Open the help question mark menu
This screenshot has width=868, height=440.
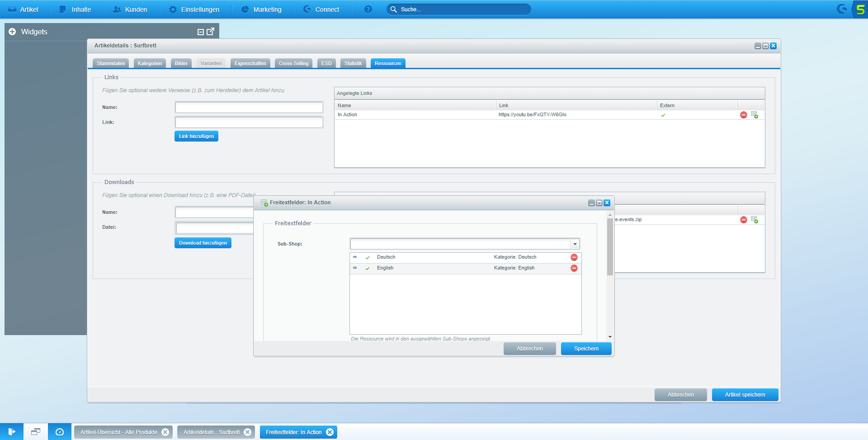click(x=368, y=9)
